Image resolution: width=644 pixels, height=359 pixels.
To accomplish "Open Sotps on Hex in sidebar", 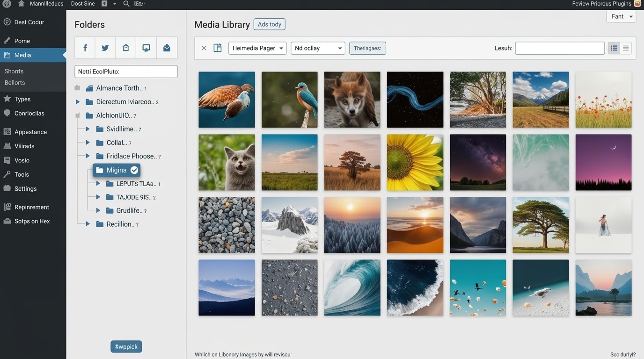I will point(33,221).
